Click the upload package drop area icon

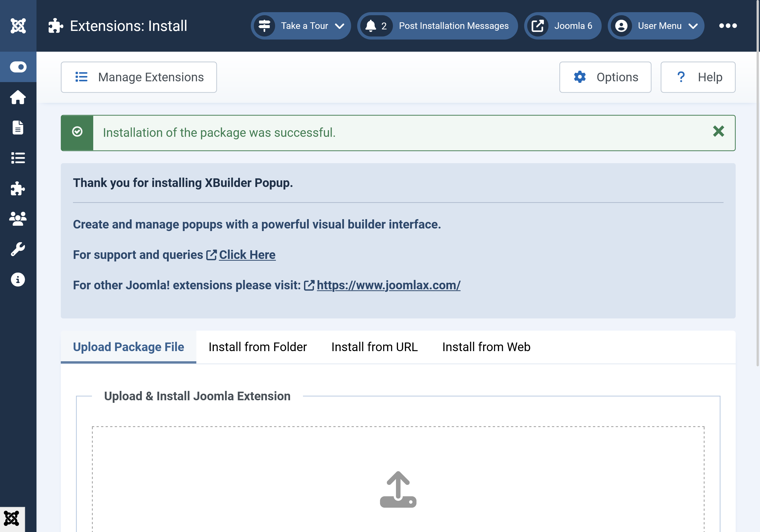398,489
